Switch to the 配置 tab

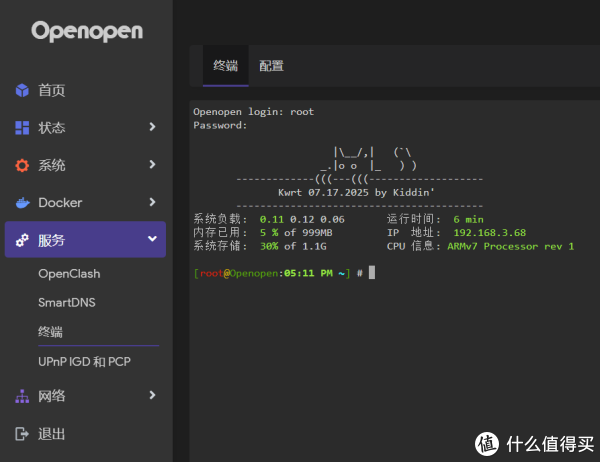click(271, 66)
